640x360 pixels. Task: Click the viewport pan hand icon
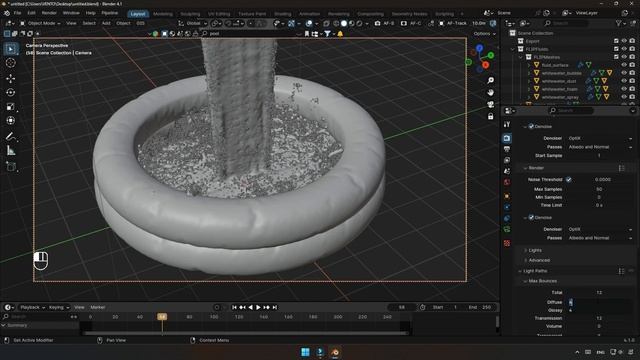coord(491,92)
